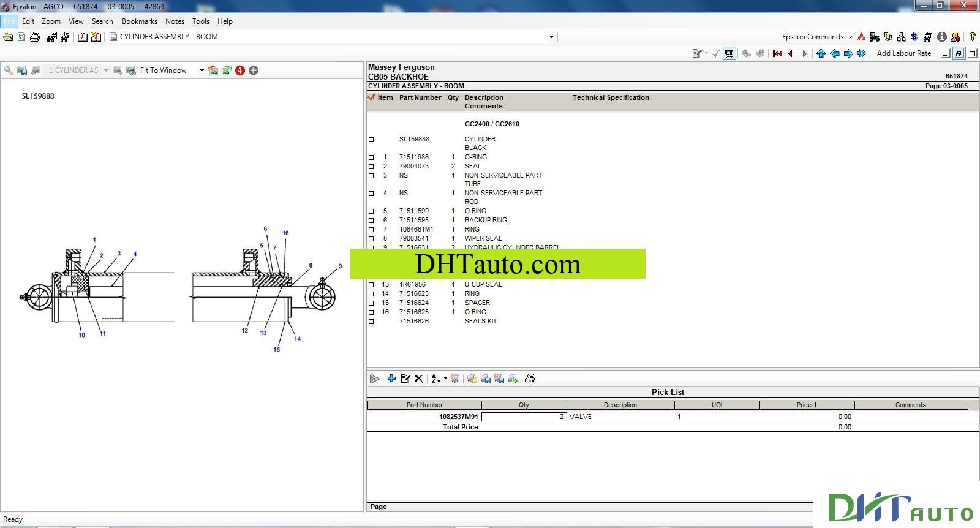Check the box for item 8 WIPER SEAL
980x528 pixels.
point(371,239)
